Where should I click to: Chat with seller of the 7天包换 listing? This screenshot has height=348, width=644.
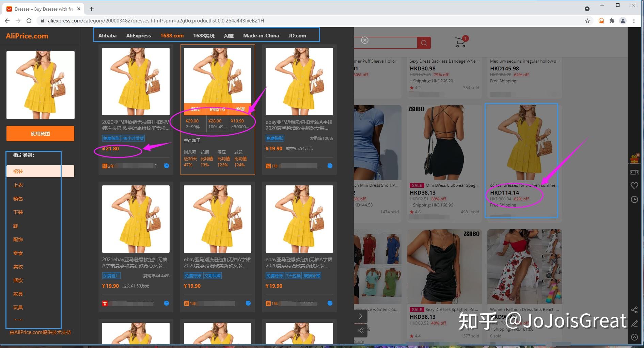tap(330, 303)
